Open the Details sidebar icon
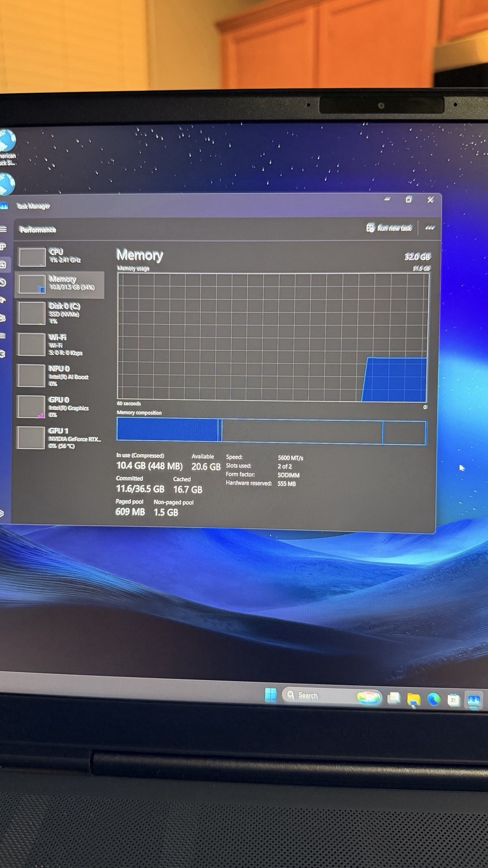Screen dimensions: 488x868 3,336
